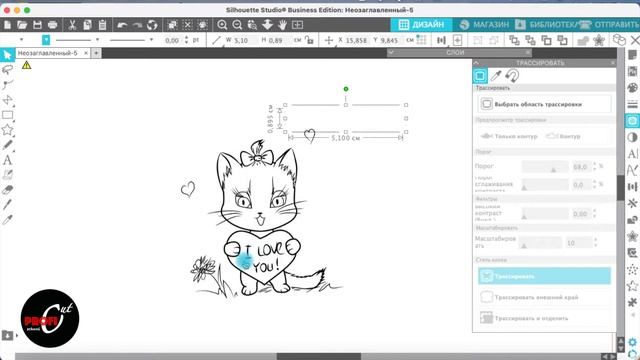Viewport: 640px width, 360px height.
Task: Click the Порог threshold slider
Action: click(x=545, y=167)
